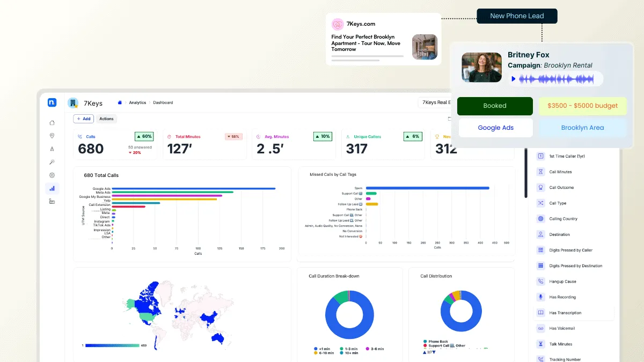
Task: Click the 1st Time Caller filter icon
Action: coord(540,156)
